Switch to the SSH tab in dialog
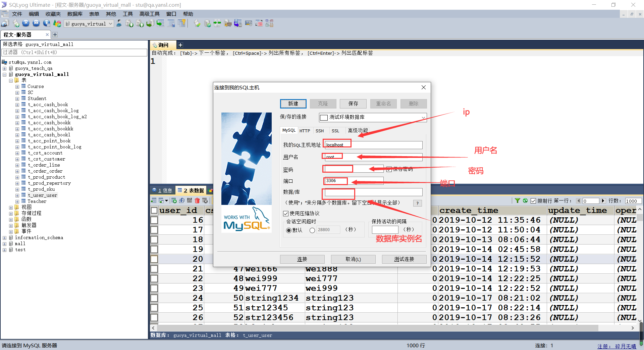 point(320,131)
